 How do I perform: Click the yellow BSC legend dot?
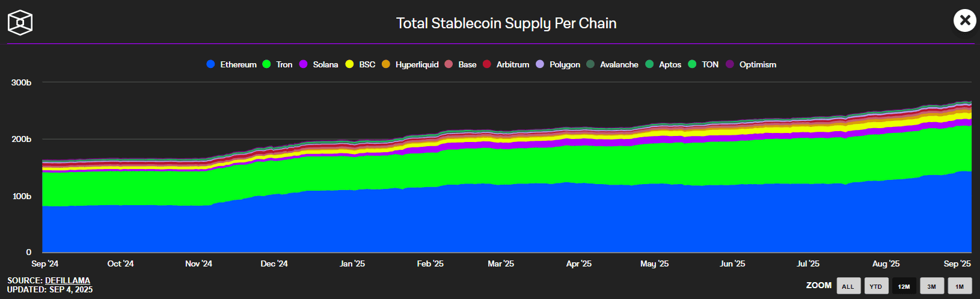click(x=349, y=64)
